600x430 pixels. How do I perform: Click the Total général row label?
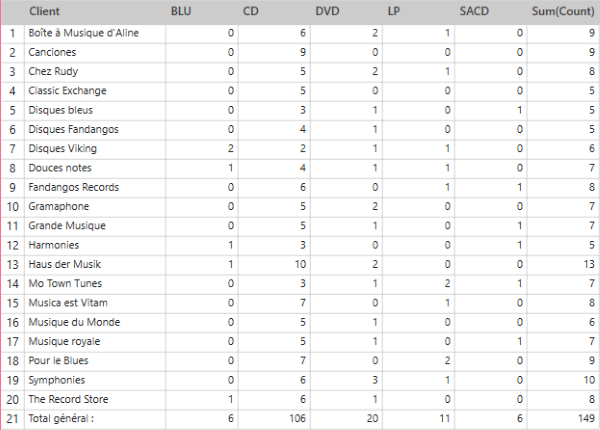(60, 419)
